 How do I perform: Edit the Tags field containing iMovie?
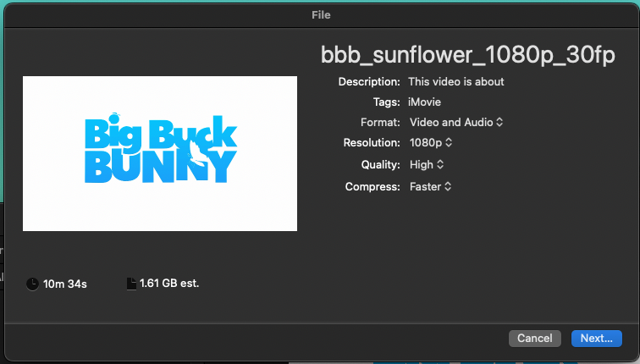(424, 102)
